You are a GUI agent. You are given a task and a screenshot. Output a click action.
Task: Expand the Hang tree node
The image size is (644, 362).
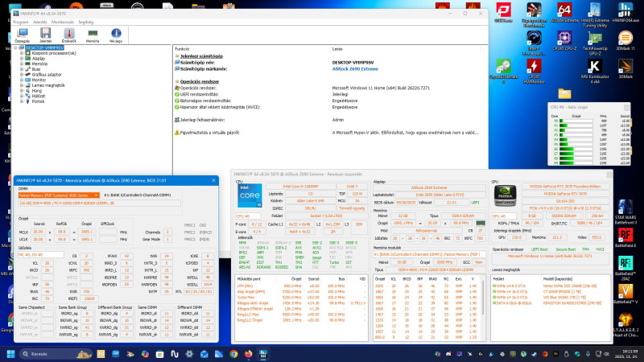(x=22, y=90)
